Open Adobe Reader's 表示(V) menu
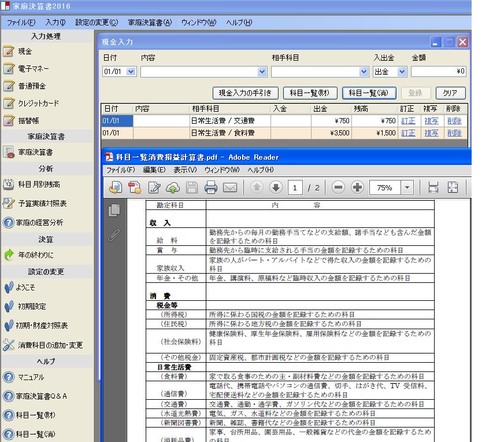This screenshot has height=442, width=504. (185, 170)
